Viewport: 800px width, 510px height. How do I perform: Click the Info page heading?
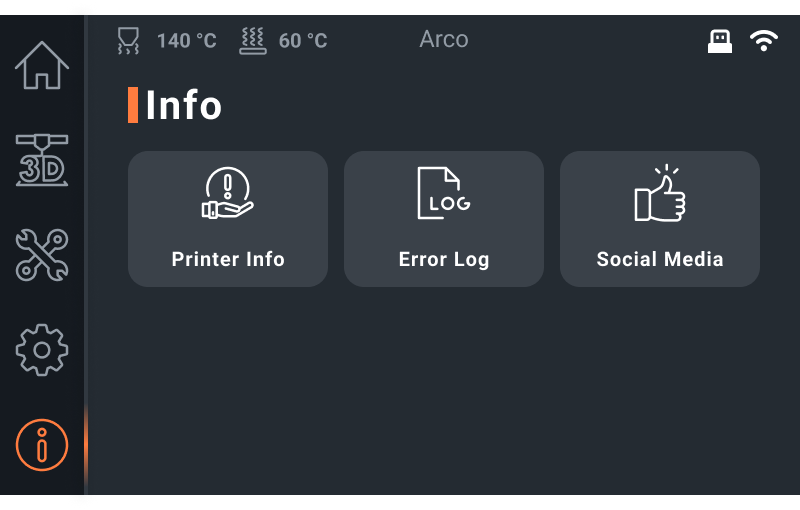point(184,105)
